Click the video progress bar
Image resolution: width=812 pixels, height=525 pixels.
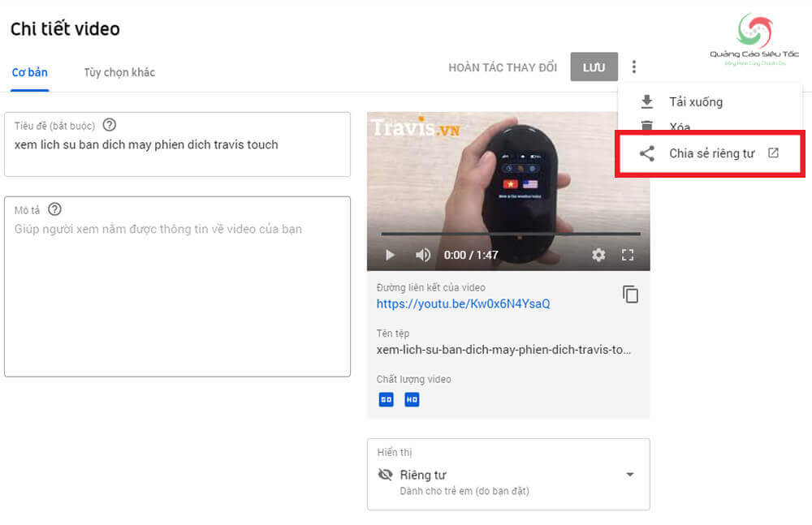510,235
